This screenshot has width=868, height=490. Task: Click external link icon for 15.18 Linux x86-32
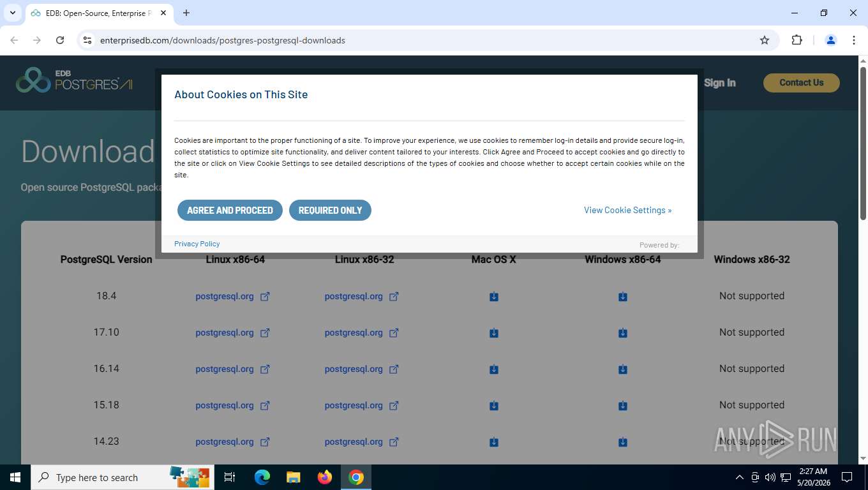point(394,406)
